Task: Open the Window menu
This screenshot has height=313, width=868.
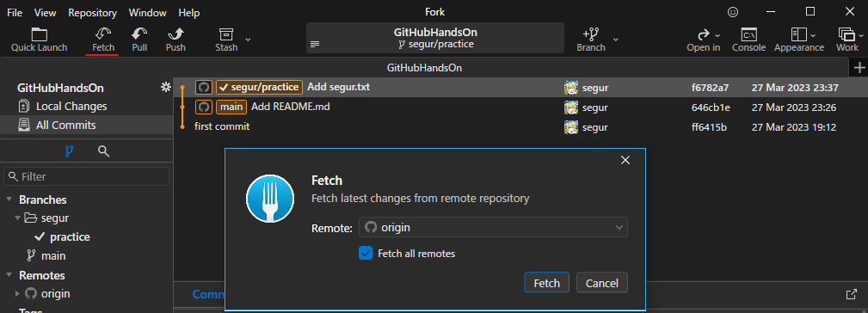Action: (147, 12)
